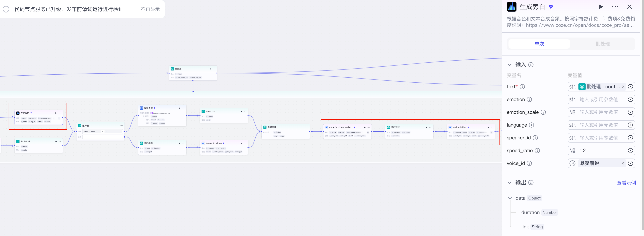
Task: Run the image_to_video node
Action: click(x=241, y=143)
